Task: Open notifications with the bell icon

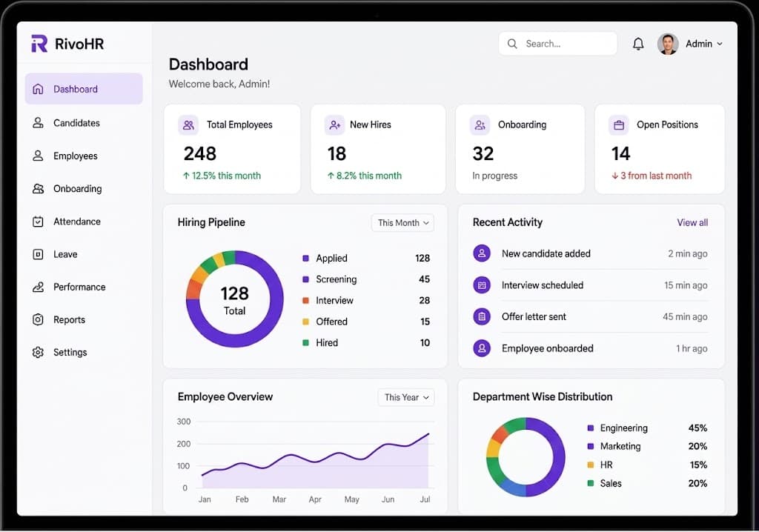Action: pos(638,44)
